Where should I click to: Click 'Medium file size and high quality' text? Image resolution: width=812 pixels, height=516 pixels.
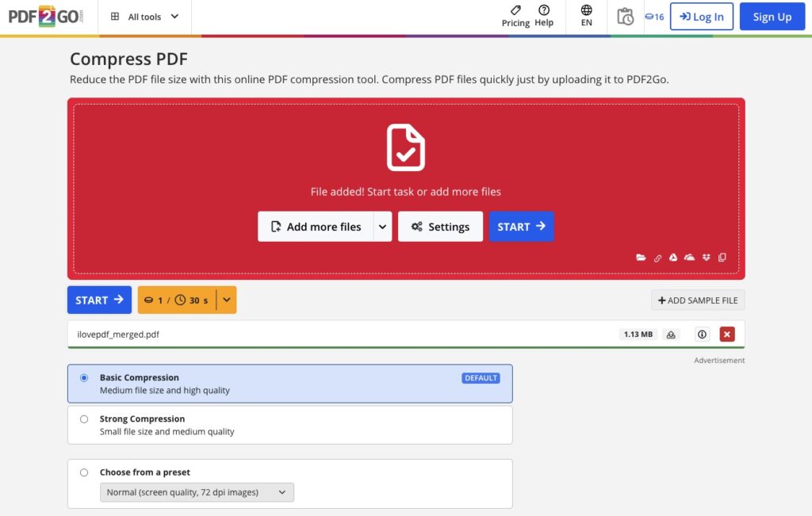(165, 390)
